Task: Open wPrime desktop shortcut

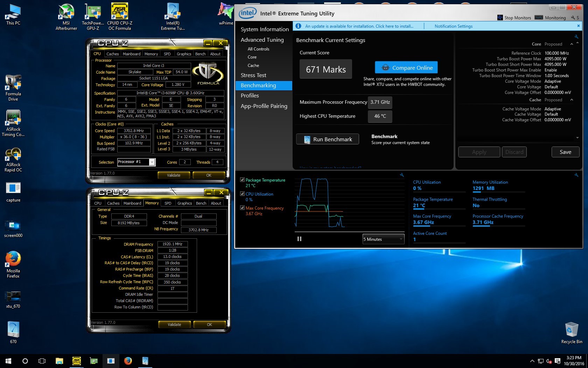Action: [x=226, y=15]
